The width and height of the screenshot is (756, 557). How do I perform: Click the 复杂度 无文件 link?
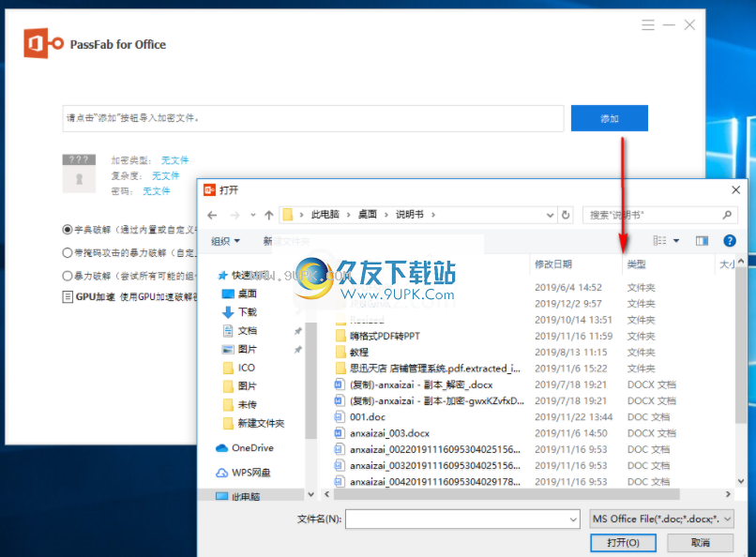165,175
